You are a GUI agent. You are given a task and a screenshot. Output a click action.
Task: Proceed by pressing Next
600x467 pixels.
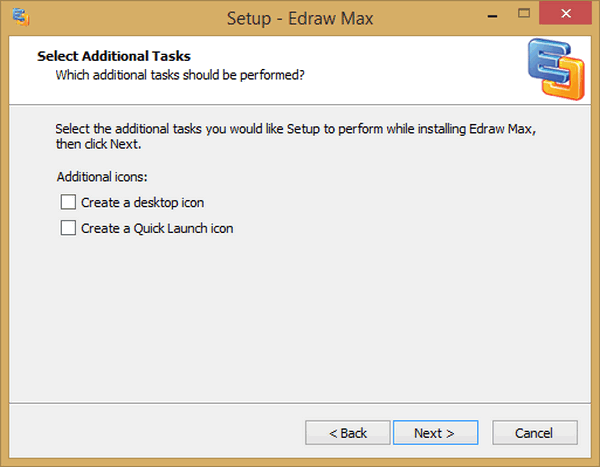[435, 433]
